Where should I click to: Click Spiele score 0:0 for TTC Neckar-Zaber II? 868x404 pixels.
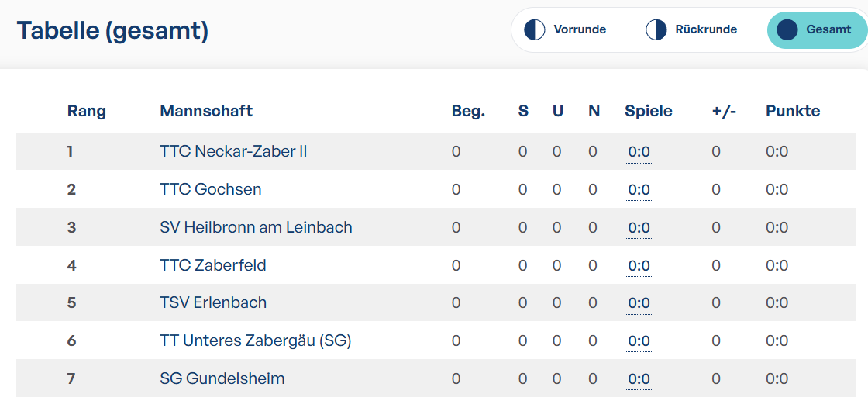point(639,152)
